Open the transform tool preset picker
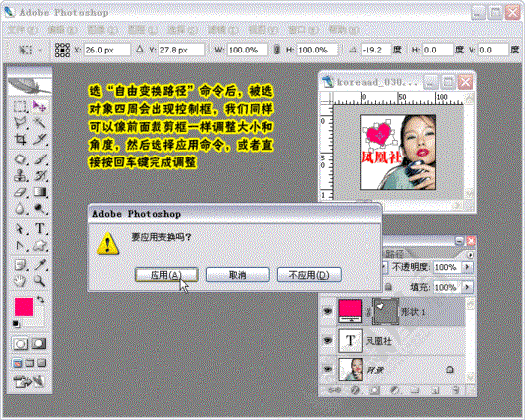Screen dimensions: 525x420 [x=29, y=50]
